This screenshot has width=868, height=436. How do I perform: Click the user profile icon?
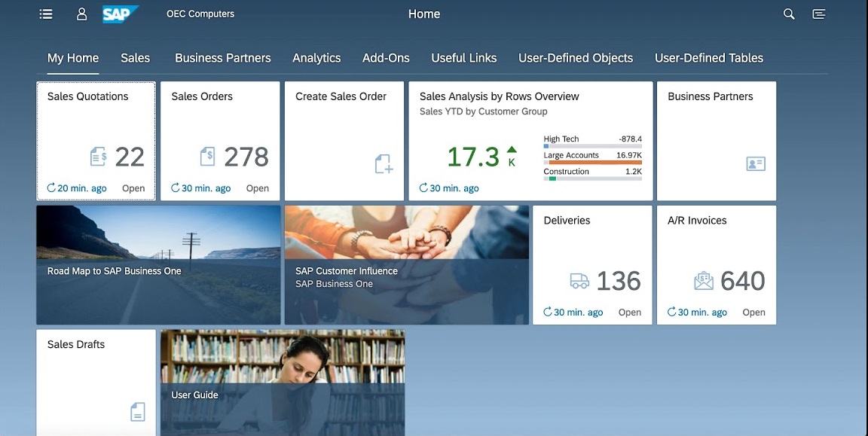(x=81, y=14)
